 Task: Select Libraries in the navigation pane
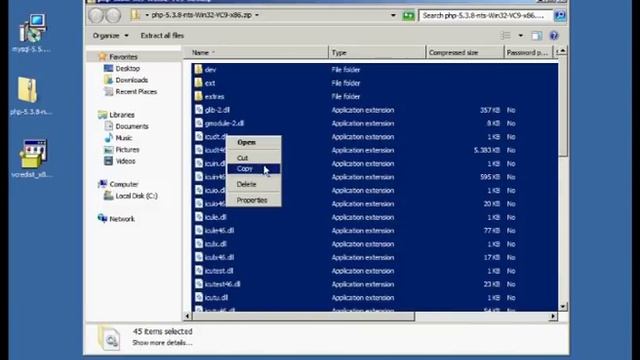click(122, 115)
